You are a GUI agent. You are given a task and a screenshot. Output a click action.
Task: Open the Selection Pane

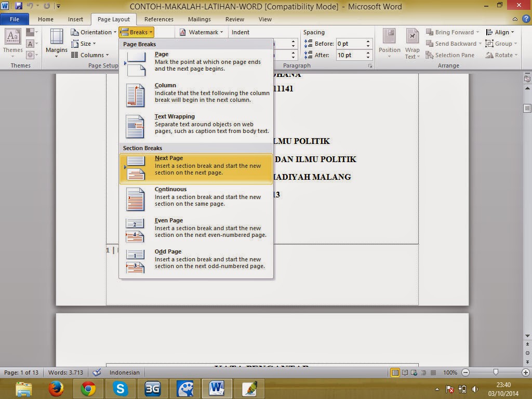450,55
